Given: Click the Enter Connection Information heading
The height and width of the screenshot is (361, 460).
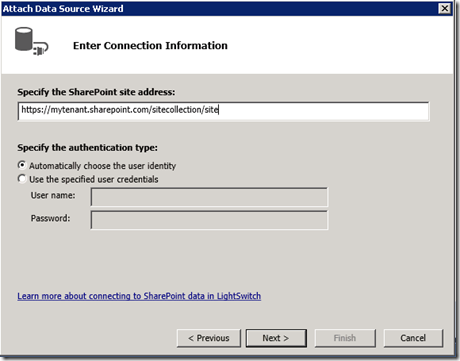Looking at the screenshot, I should click(150, 45).
